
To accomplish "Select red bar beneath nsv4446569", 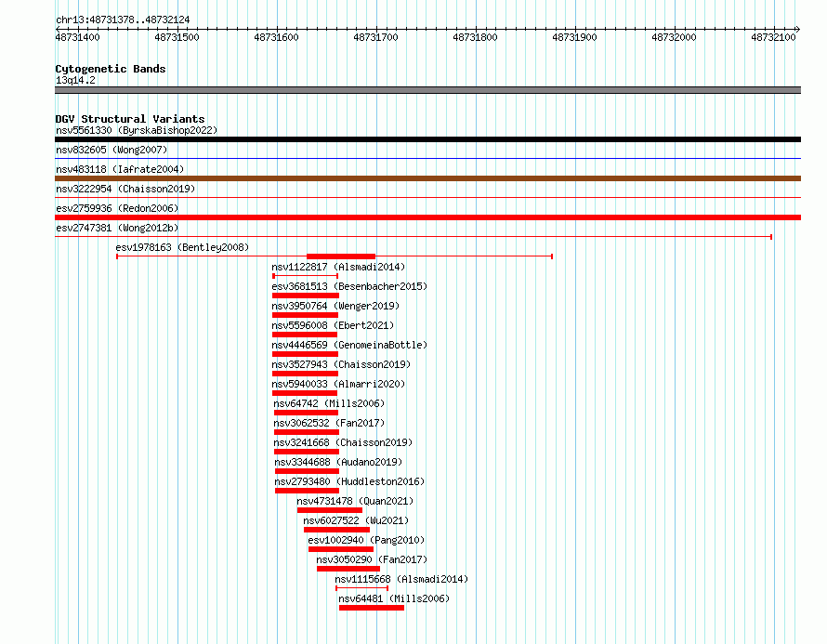I will tap(306, 354).
